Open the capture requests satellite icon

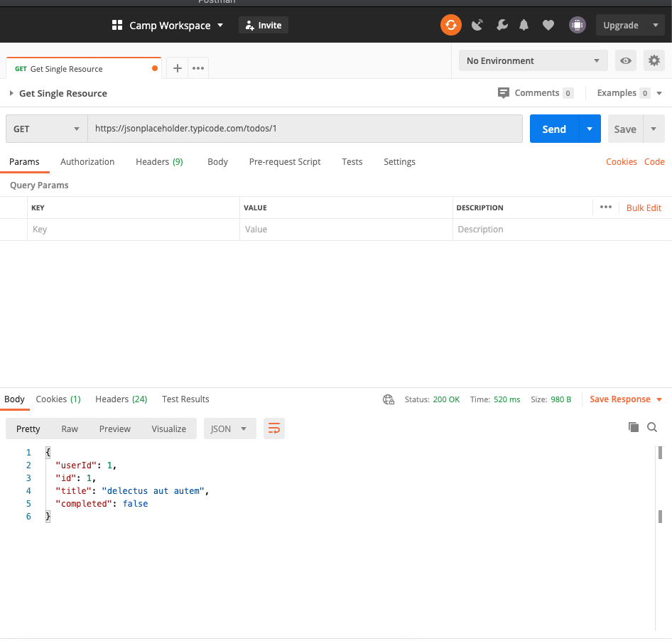point(477,26)
